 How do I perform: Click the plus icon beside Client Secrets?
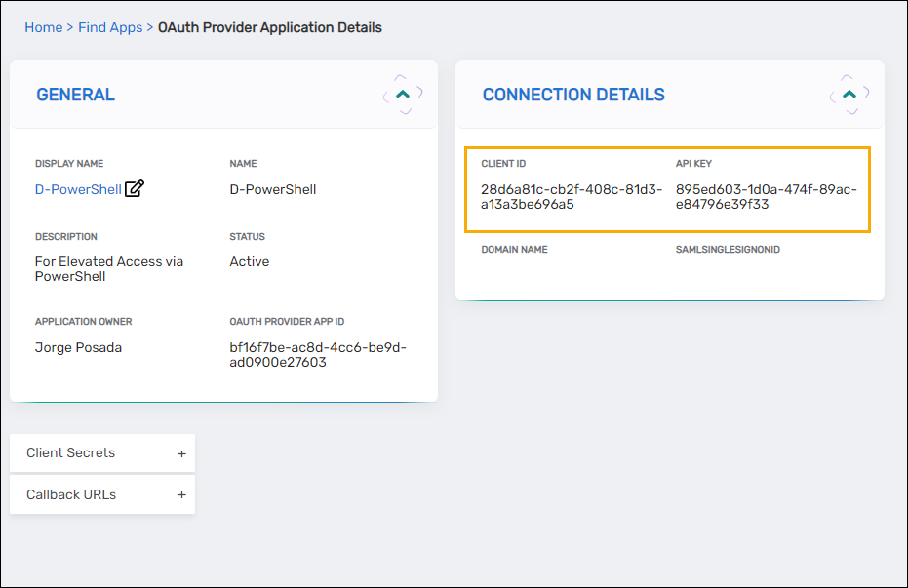[181, 452]
